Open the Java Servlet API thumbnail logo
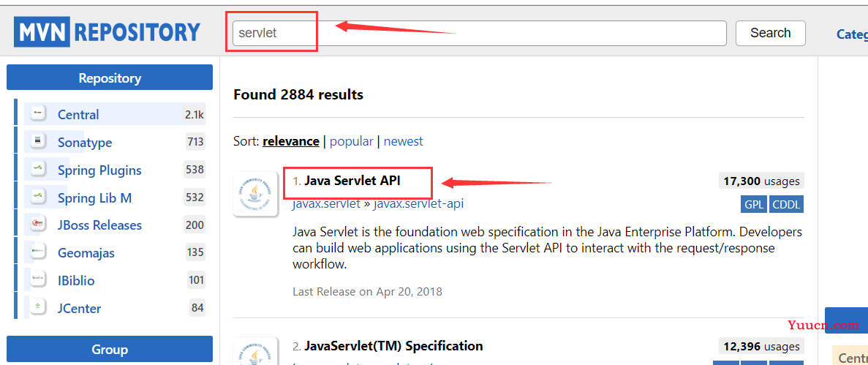The image size is (868, 365). 256,194
